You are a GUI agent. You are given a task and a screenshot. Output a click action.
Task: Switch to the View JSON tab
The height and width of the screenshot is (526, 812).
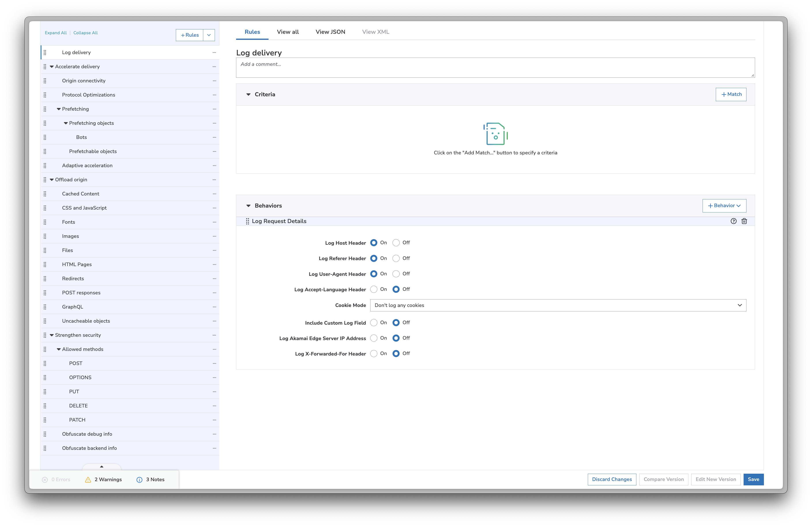click(330, 31)
